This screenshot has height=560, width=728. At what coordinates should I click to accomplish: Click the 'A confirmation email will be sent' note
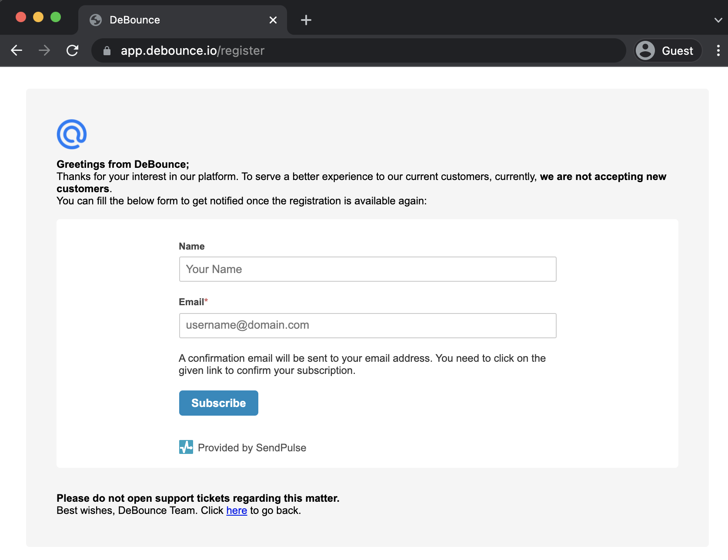(362, 364)
